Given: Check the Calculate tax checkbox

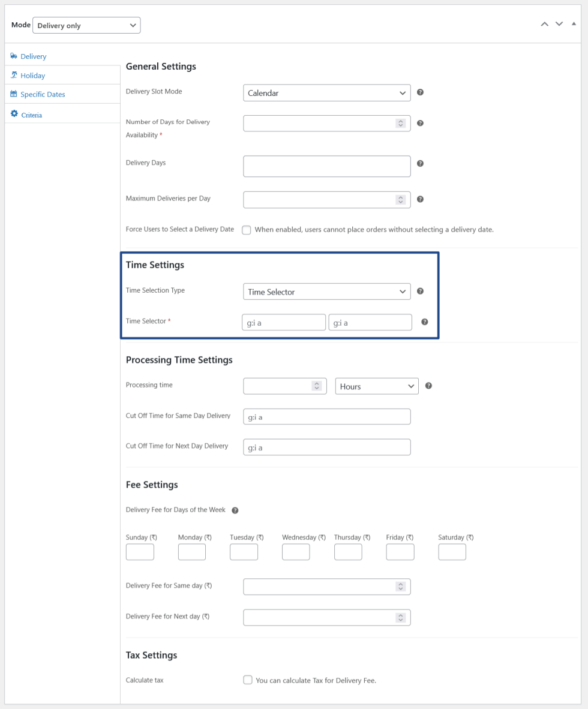Looking at the screenshot, I should (247, 680).
